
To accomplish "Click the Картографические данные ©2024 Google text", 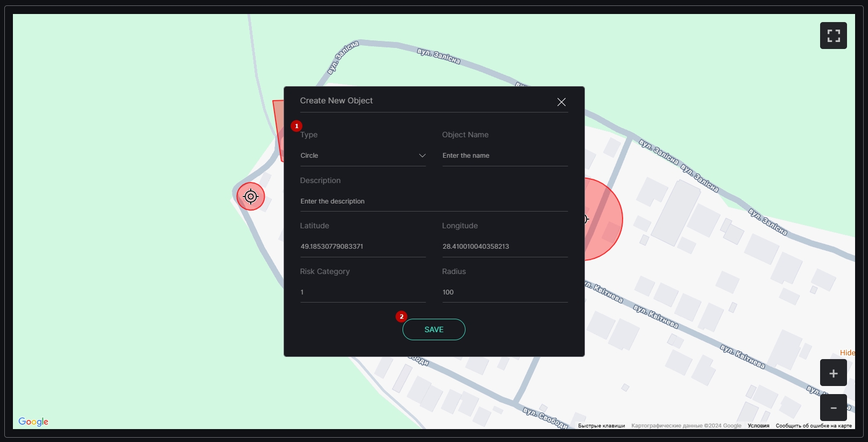I will coord(686,426).
